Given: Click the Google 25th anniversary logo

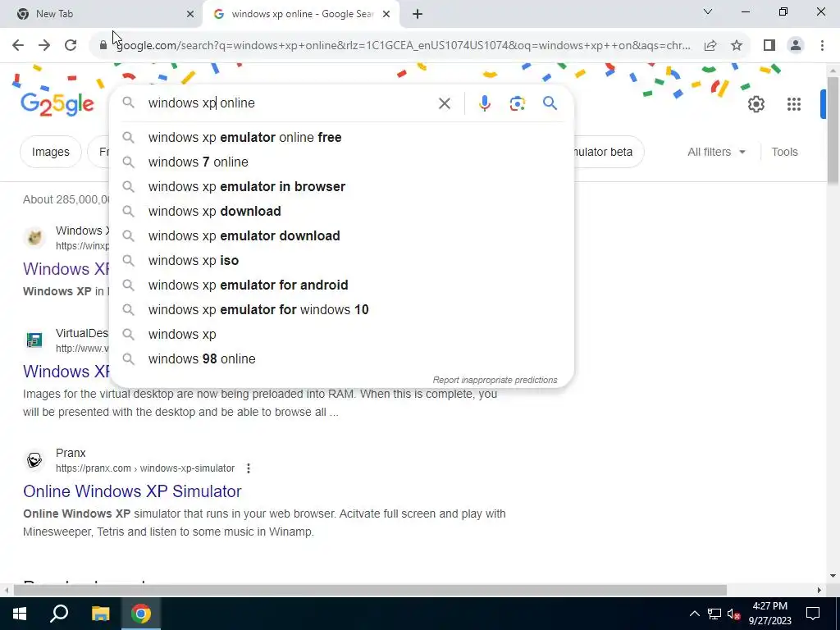Looking at the screenshot, I should [57, 104].
